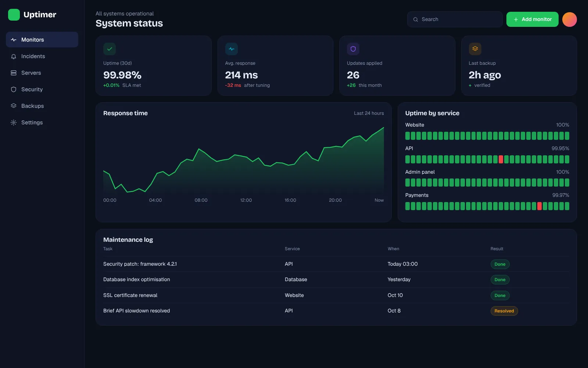Viewport: 588px width, 368px height.
Task: Click the Last 24 hours label
Action: pyautogui.click(x=369, y=113)
